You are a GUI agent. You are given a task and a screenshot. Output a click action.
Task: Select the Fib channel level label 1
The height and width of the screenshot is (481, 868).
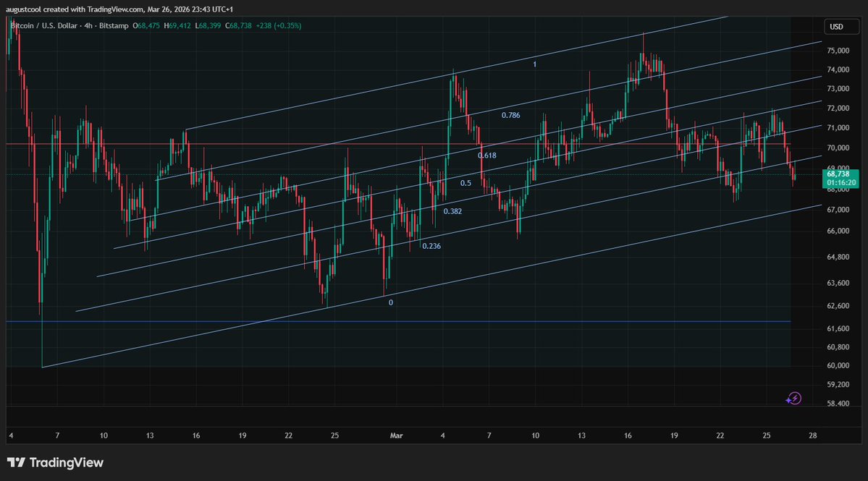click(x=534, y=64)
